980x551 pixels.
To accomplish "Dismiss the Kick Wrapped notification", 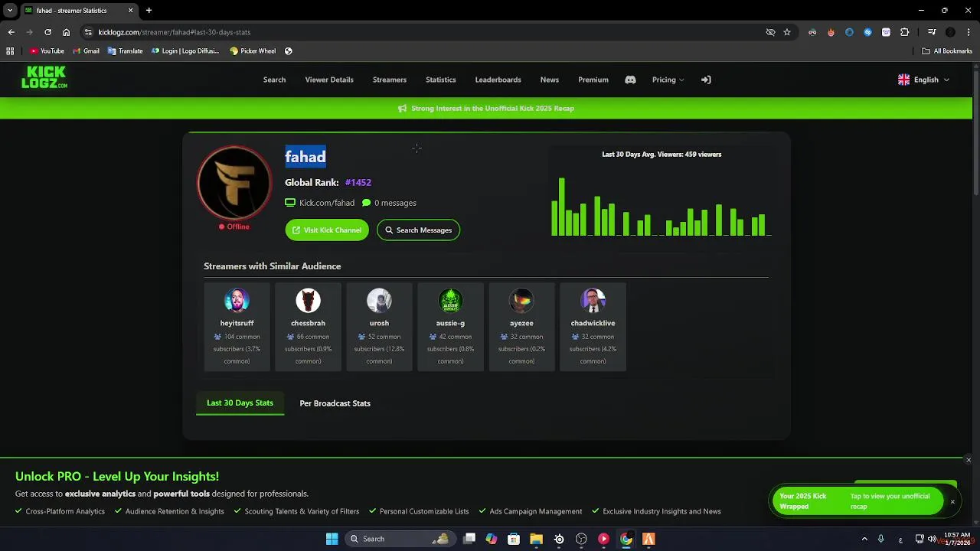I will click(x=952, y=502).
